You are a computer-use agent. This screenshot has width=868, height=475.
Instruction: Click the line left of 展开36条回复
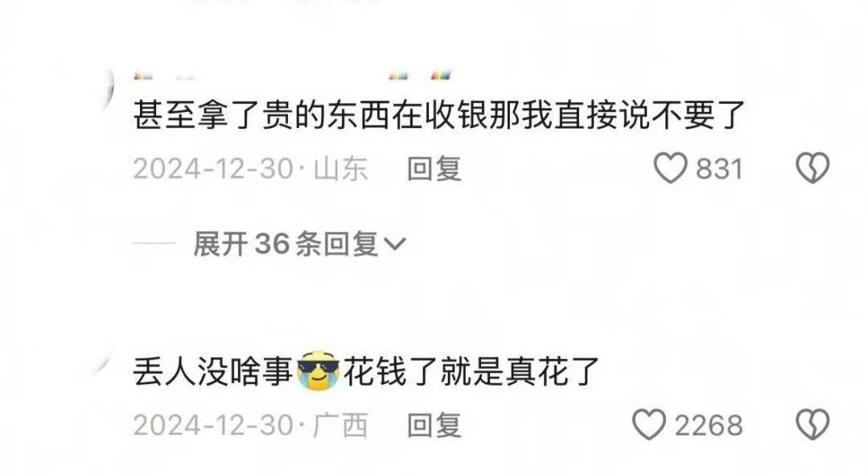click(154, 244)
